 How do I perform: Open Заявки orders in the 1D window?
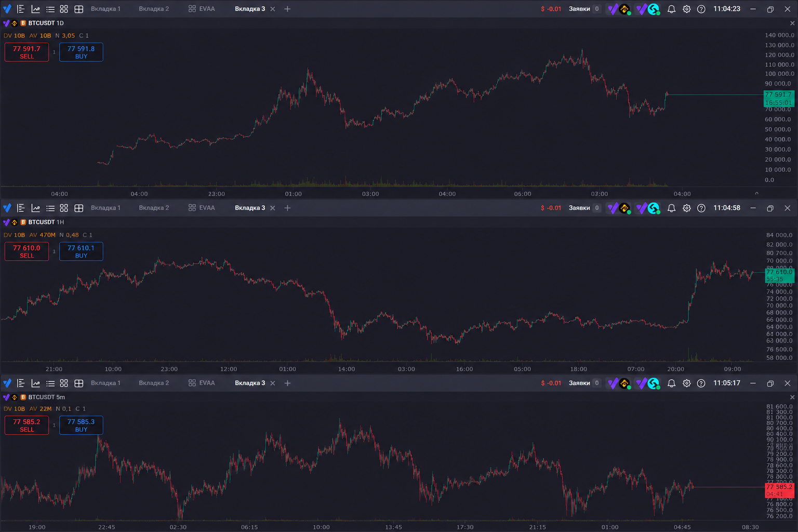(584, 9)
